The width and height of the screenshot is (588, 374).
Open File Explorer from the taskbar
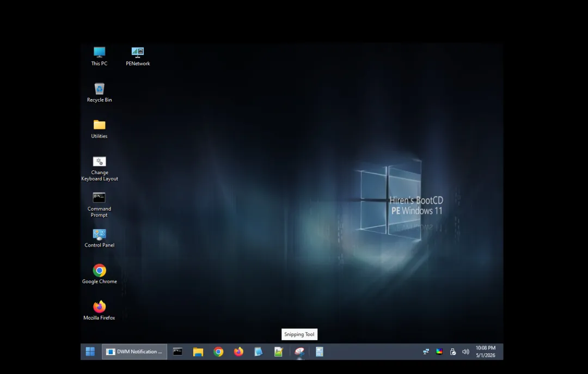198,352
